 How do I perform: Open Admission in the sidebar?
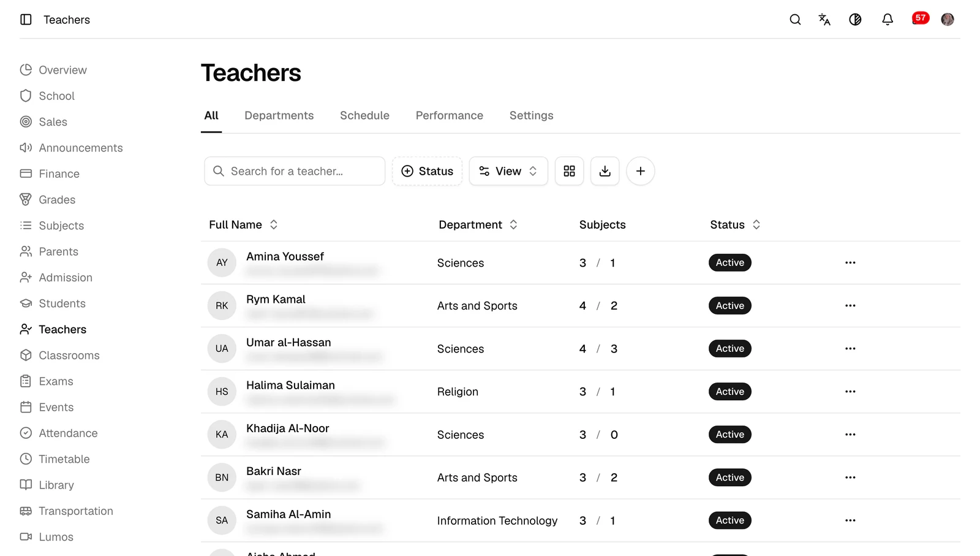pos(56,278)
